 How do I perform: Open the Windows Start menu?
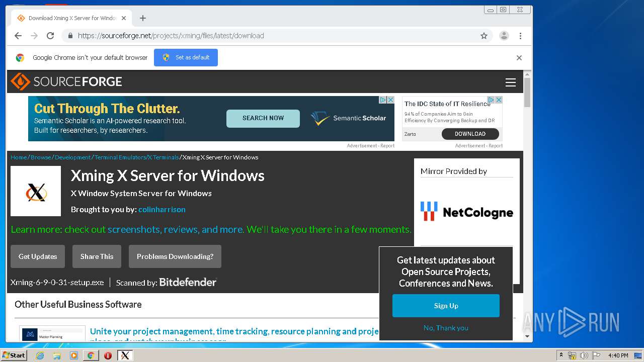click(14, 355)
